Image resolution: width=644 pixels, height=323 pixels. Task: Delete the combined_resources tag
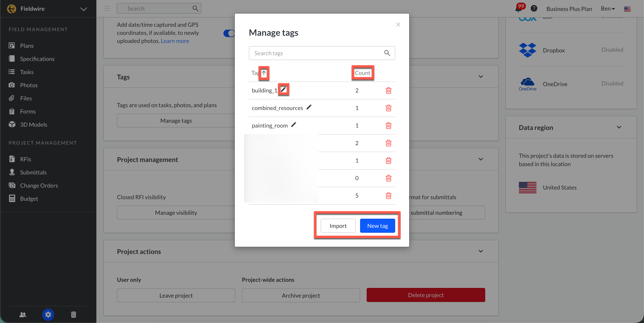(x=388, y=108)
